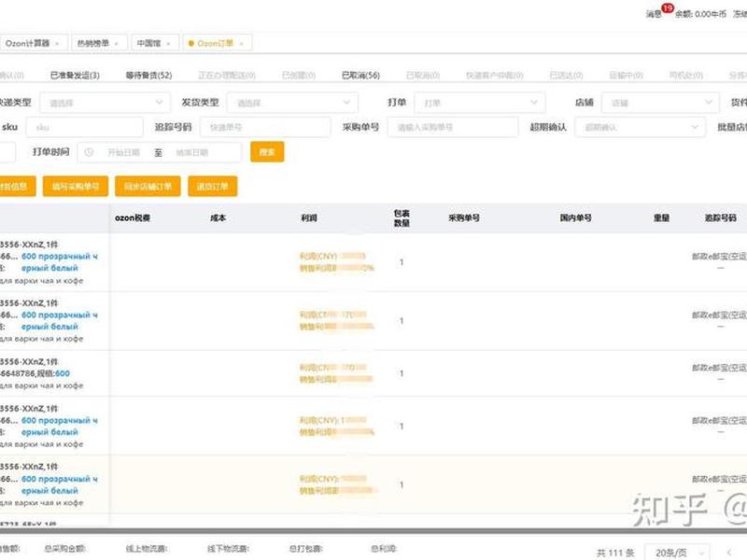Open the 打单 dropdown

click(480, 103)
